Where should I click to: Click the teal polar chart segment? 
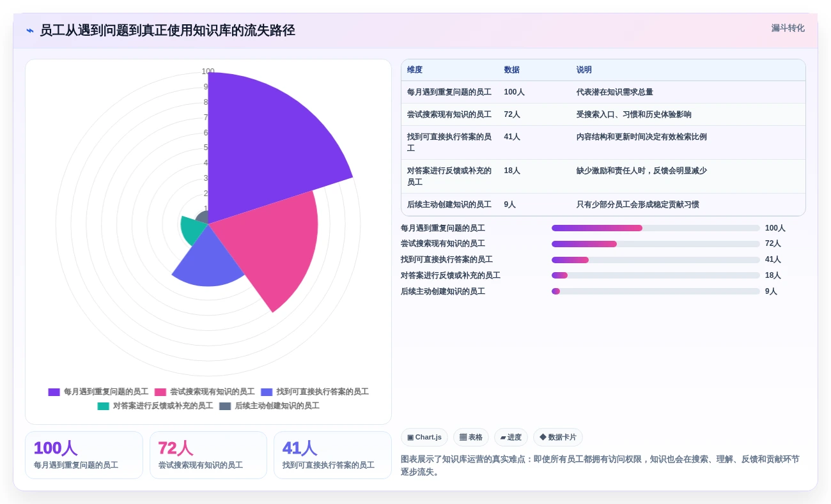[193, 230]
